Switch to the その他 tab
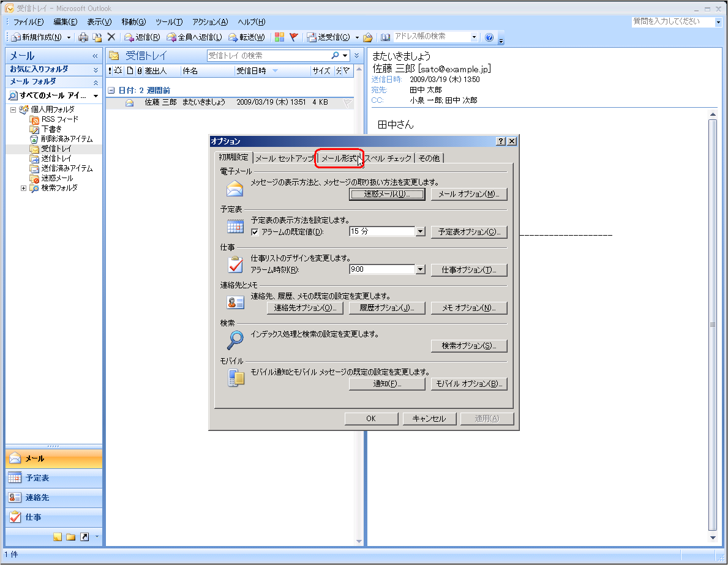728x565 pixels. (429, 159)
